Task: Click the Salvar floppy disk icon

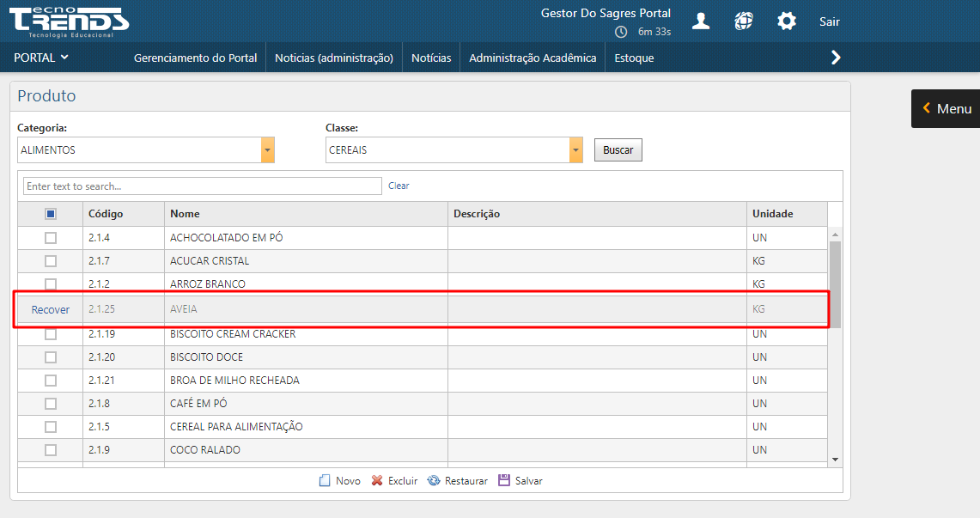Action: point(504,481)
